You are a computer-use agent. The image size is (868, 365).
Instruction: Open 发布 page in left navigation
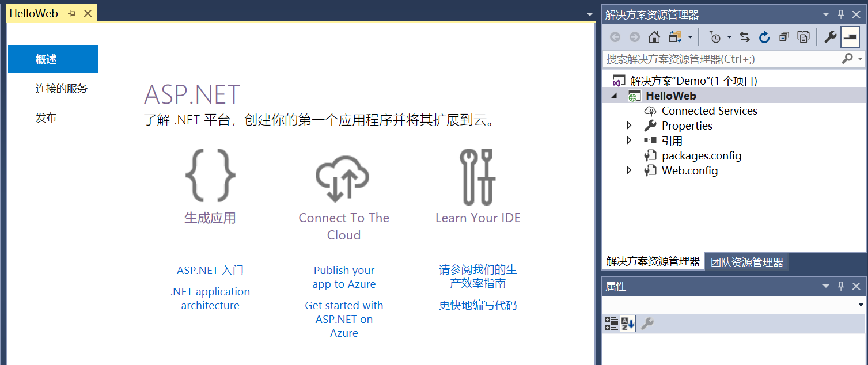46,118
